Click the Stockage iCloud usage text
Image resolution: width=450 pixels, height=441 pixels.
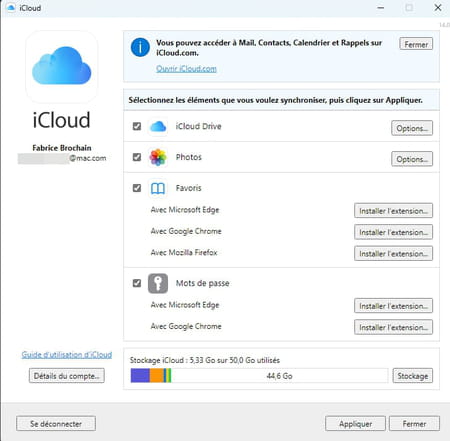(x=205, y=360)
